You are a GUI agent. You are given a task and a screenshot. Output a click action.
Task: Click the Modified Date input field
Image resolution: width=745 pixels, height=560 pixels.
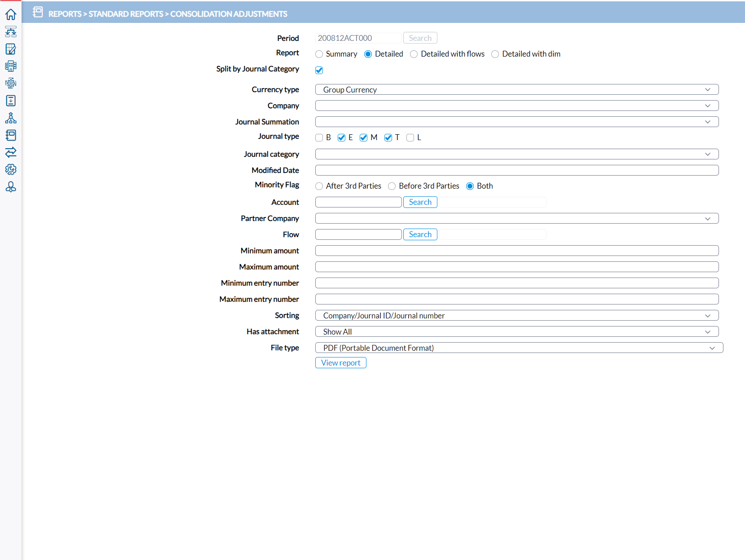point(517,170)
